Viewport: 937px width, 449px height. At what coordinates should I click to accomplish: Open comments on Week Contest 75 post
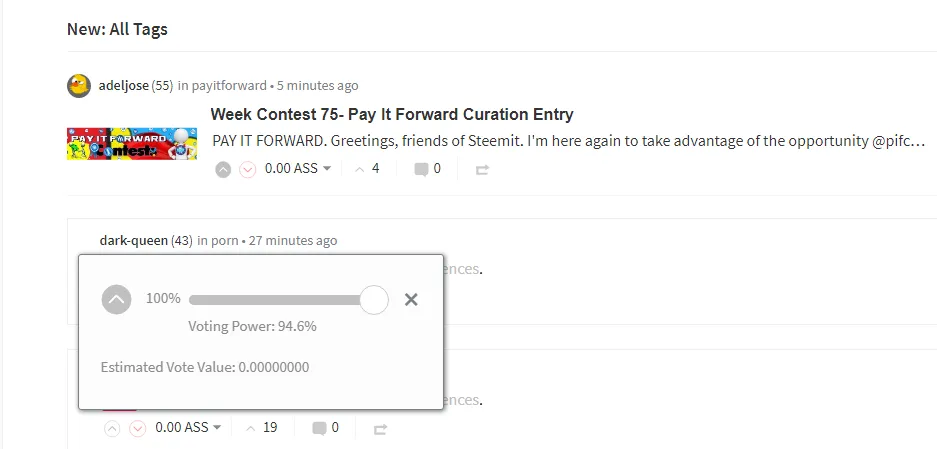(427, 169)
